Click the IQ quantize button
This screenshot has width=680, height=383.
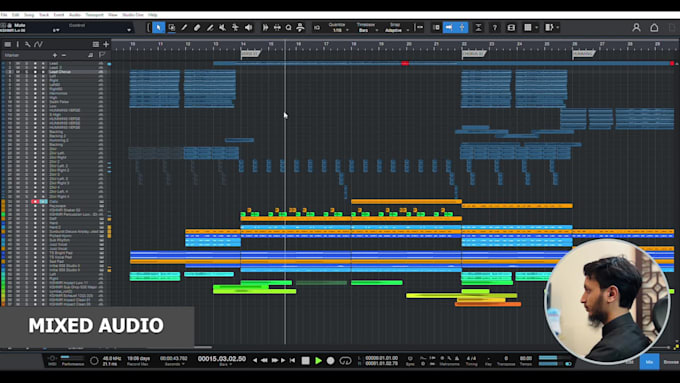[317, 28]
